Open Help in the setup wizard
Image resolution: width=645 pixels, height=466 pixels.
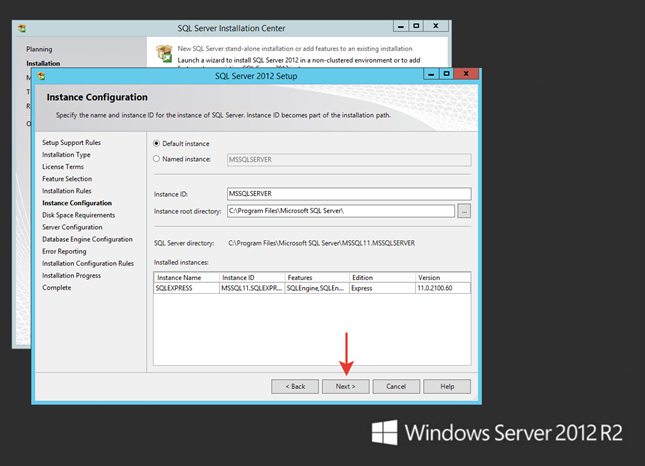(x=447, y=387)
